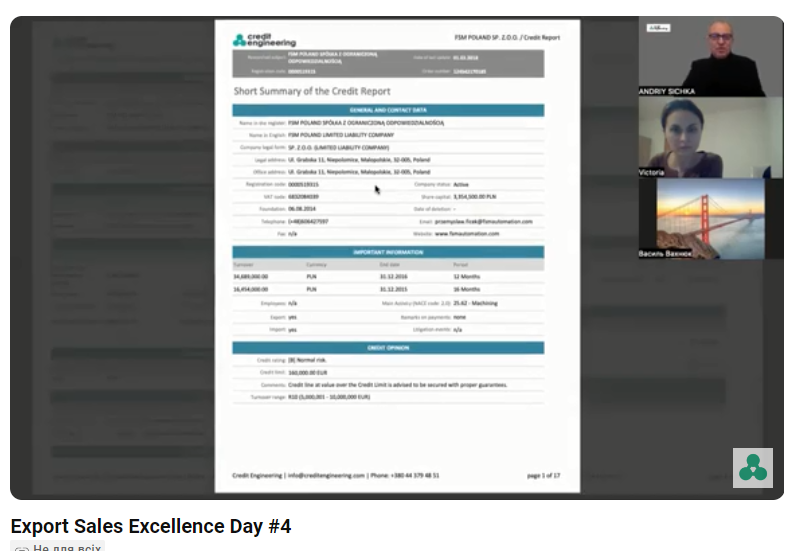Click info@creditengineering.com in the report footer
This screenshot has height=551, width=793.
326,476
